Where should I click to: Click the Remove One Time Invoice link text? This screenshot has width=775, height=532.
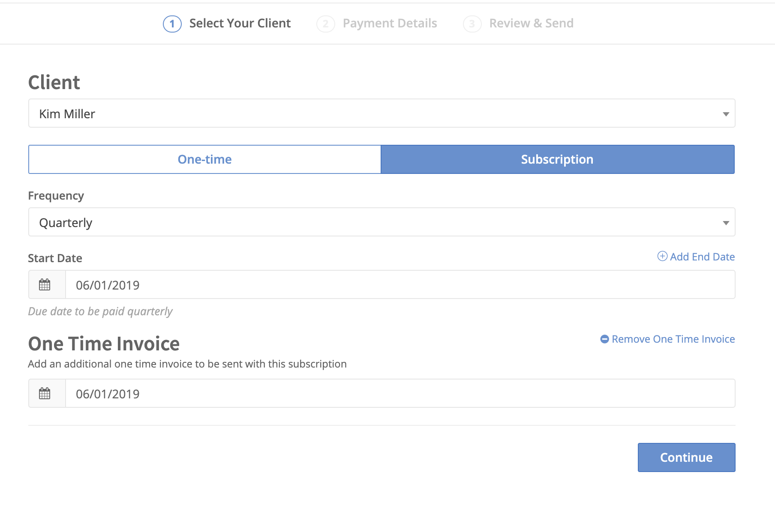(x=673, y=339)
